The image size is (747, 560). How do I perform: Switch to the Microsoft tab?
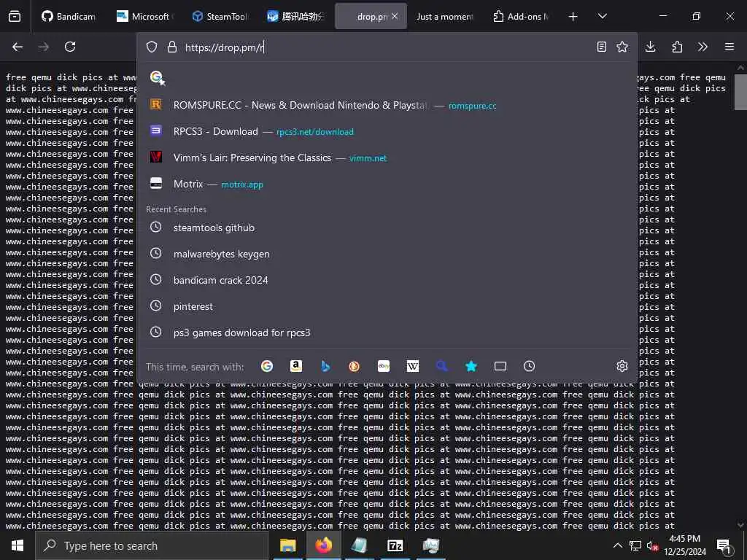pos(144,16)
